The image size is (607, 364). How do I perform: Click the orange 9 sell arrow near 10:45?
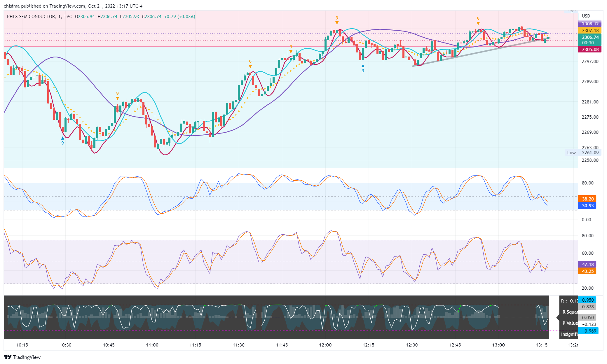click(x=117, y=98)
